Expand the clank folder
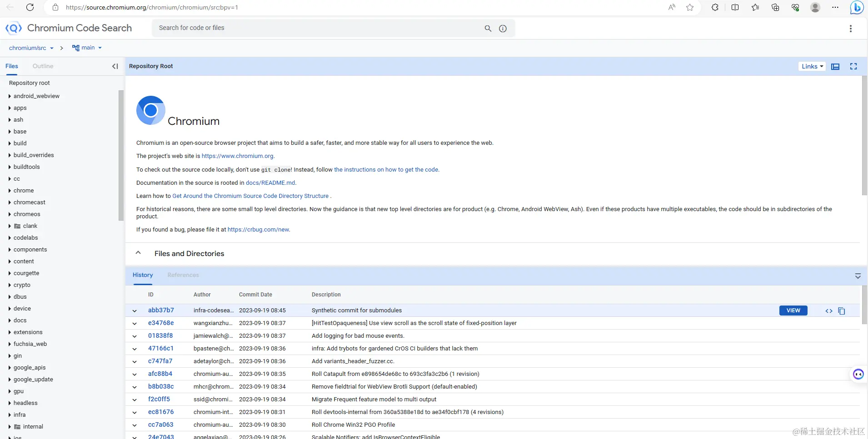The image size is (868, 439). click(10, 226)
